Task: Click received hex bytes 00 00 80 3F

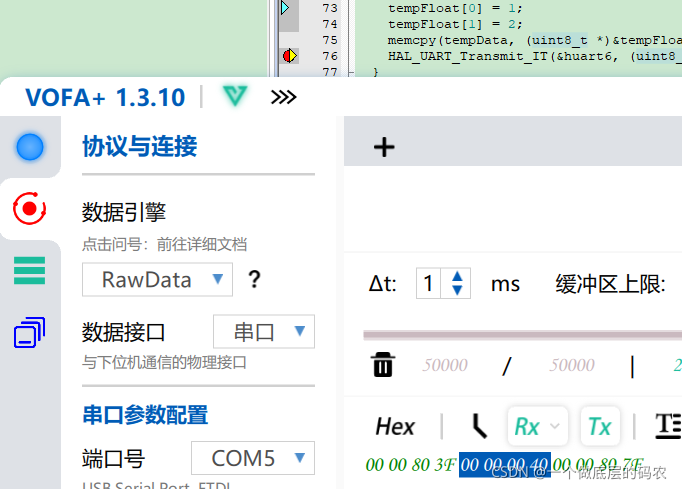Action: [x=411, y=465]
